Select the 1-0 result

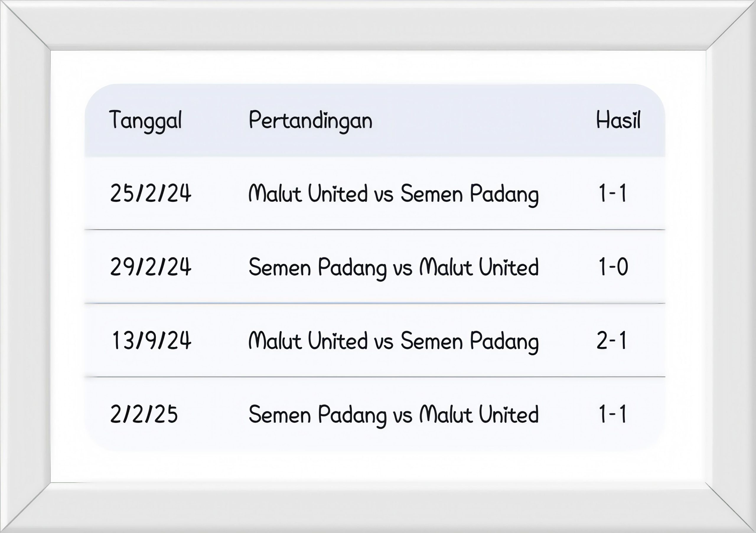(613, 267)
